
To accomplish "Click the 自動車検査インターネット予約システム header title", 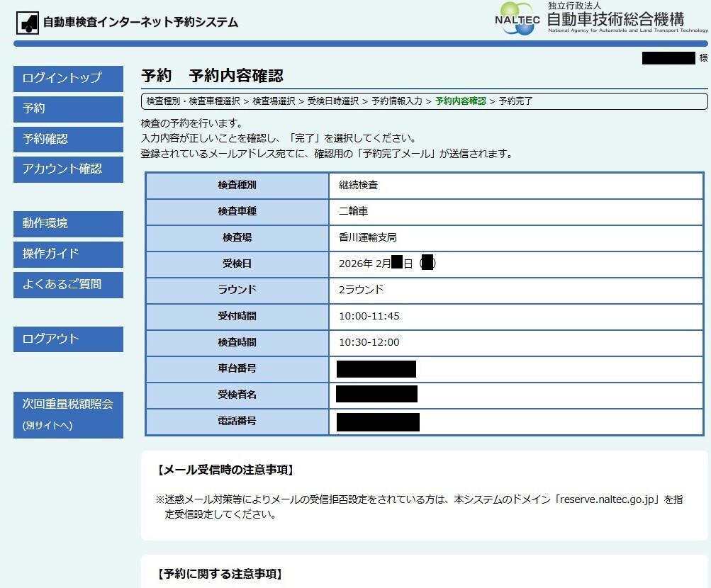I will [140, 22].
